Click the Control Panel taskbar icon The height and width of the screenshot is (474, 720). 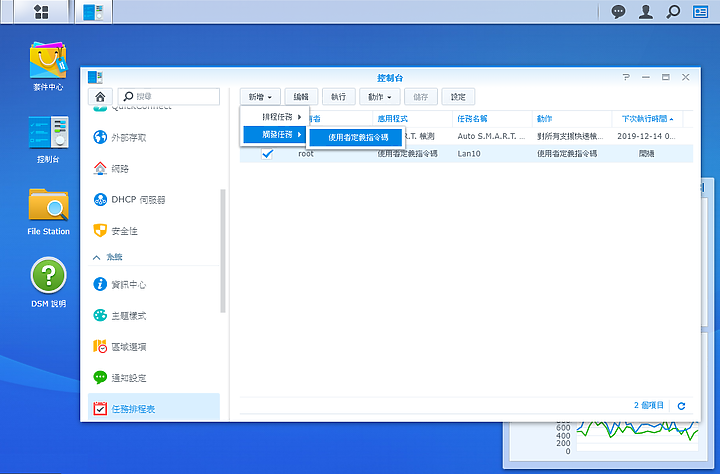coord(94,12)
